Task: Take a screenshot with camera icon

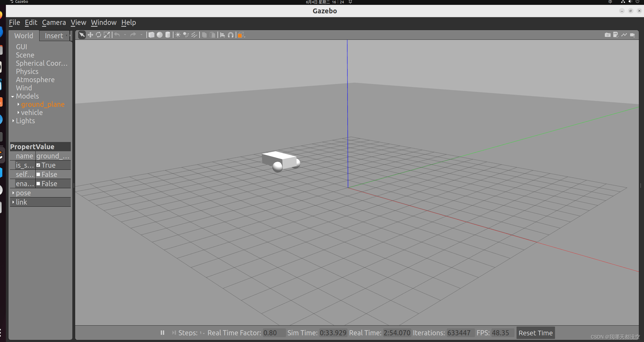Action: click(607, 35)
